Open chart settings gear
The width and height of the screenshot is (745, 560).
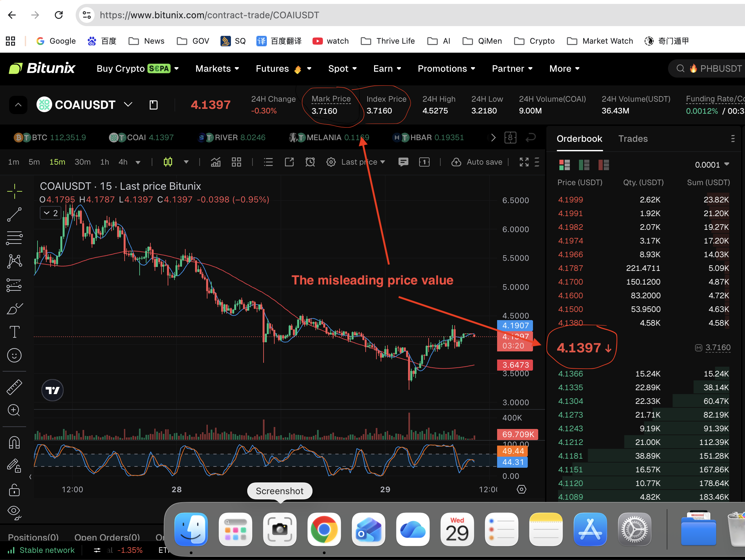pos(331,162)
